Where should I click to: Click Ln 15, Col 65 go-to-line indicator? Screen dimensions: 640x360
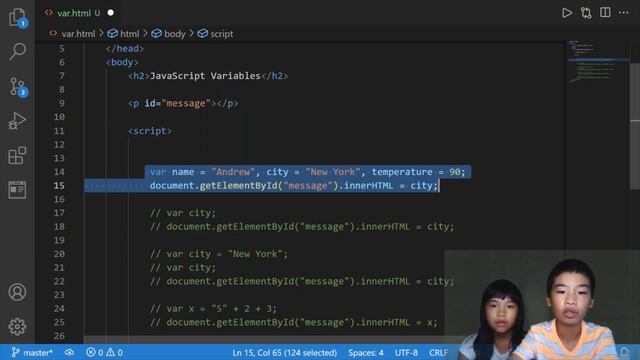coord(284,352)
